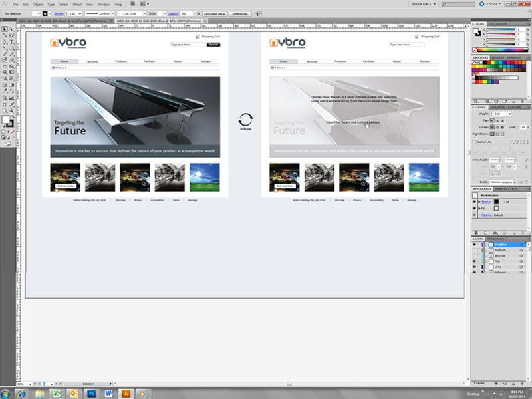
Task: Open the Object menu
Action: (38, 5)
